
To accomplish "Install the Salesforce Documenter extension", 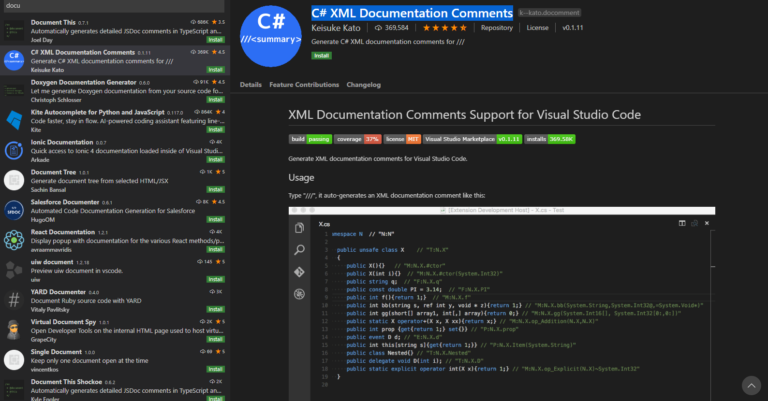I will click(215, 219).
